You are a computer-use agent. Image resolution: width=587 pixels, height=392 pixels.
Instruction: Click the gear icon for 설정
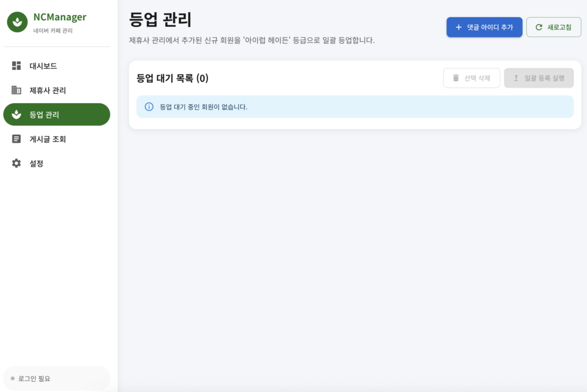click(17, 163)
